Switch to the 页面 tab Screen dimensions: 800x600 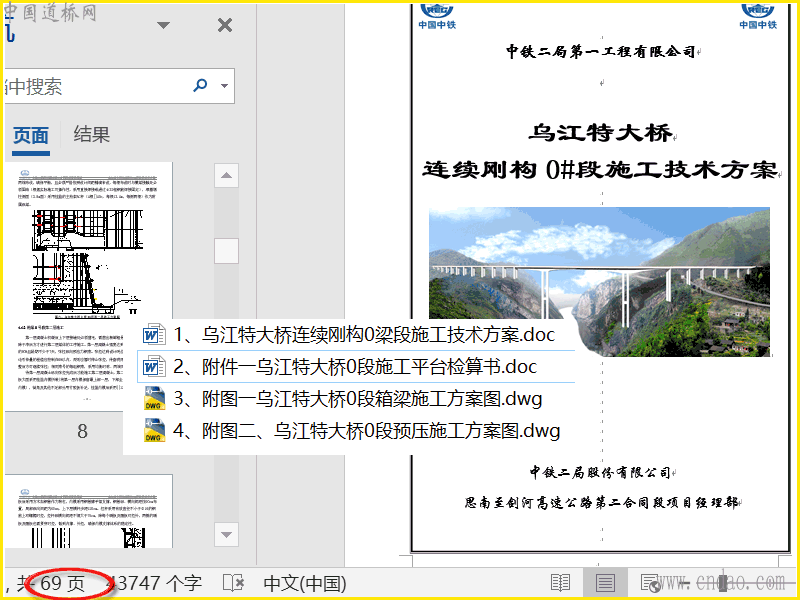(31, 136)
